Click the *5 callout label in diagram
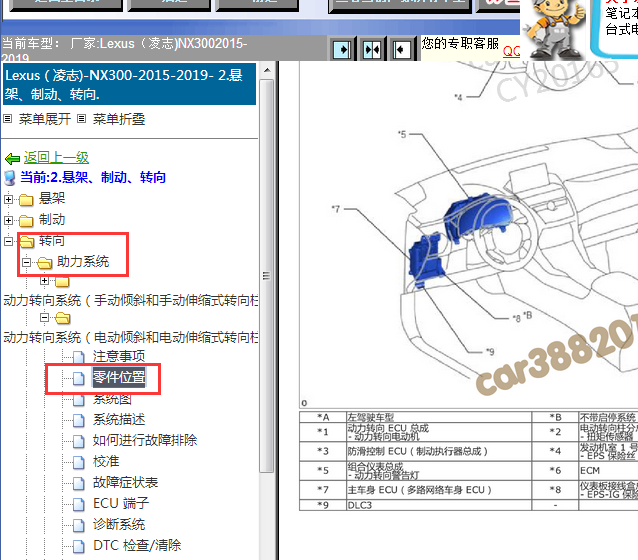 click(402, 134)
